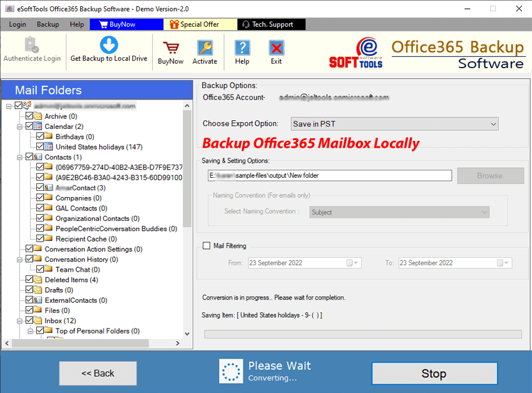
Task: Uncheck the Archive folder checkbox
Action: pyautogui.click(x=29, y=116)
